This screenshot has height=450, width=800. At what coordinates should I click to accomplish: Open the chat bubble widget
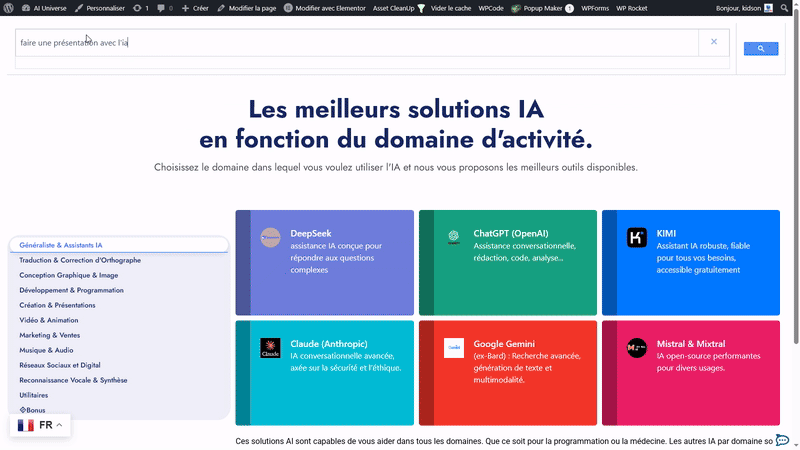pyautogui.click(x=782, y=440)
